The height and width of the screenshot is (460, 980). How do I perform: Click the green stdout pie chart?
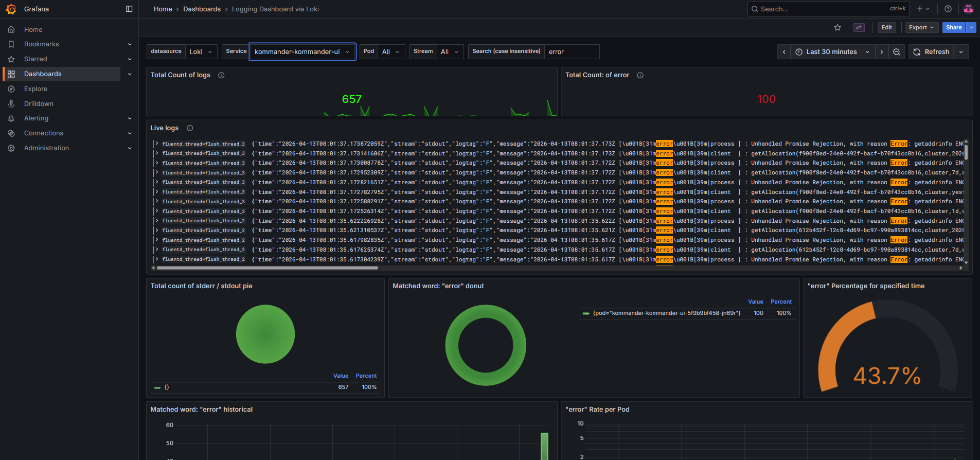pos(265,334)
